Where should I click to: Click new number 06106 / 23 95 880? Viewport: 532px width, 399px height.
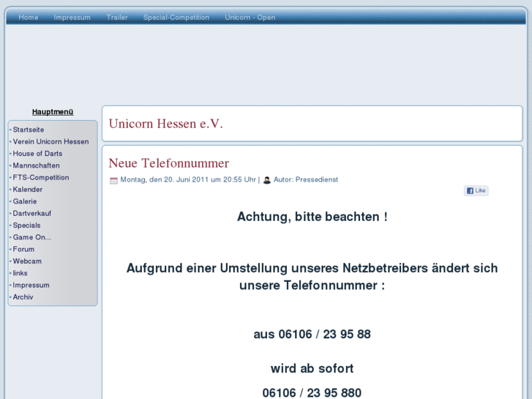pyautogui.click(x=312, y=393)
